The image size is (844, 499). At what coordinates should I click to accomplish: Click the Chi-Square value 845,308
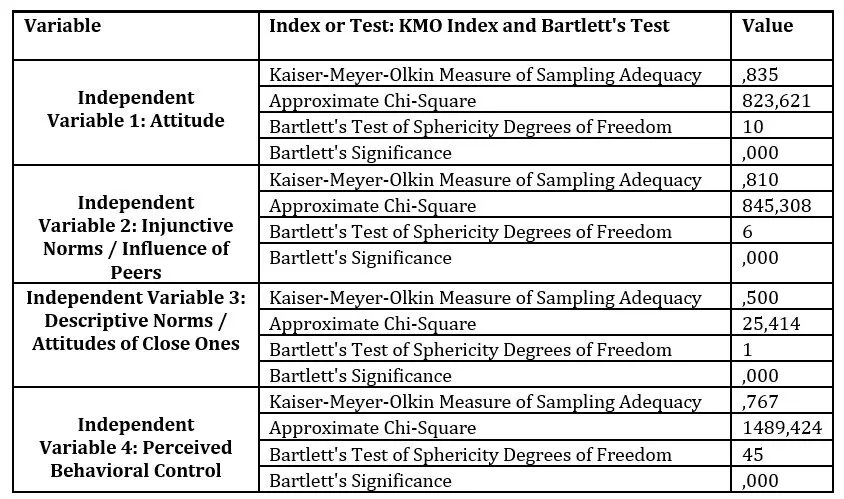point(775,206)
